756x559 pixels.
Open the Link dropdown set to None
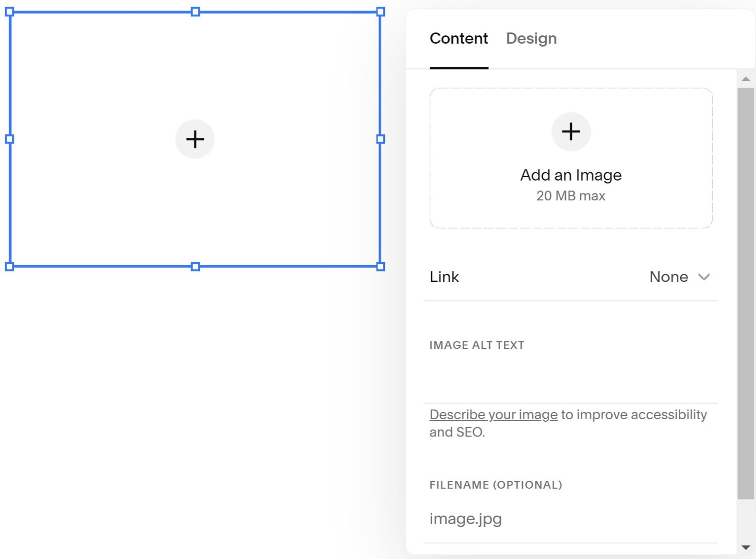pos(680,277)
